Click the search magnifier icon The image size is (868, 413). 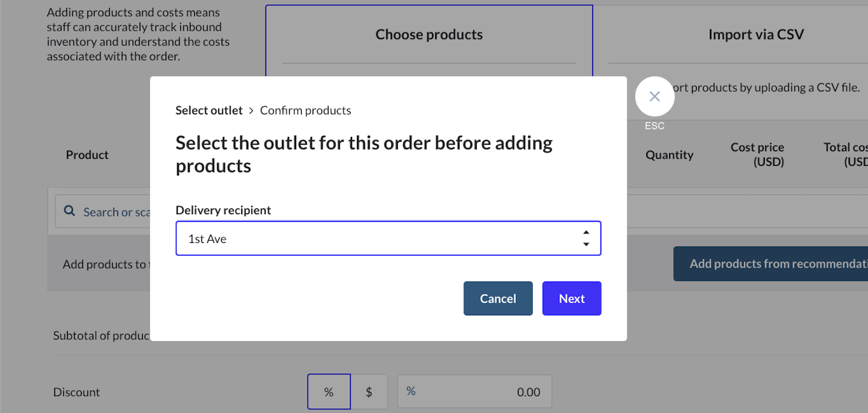pos(70,212)
